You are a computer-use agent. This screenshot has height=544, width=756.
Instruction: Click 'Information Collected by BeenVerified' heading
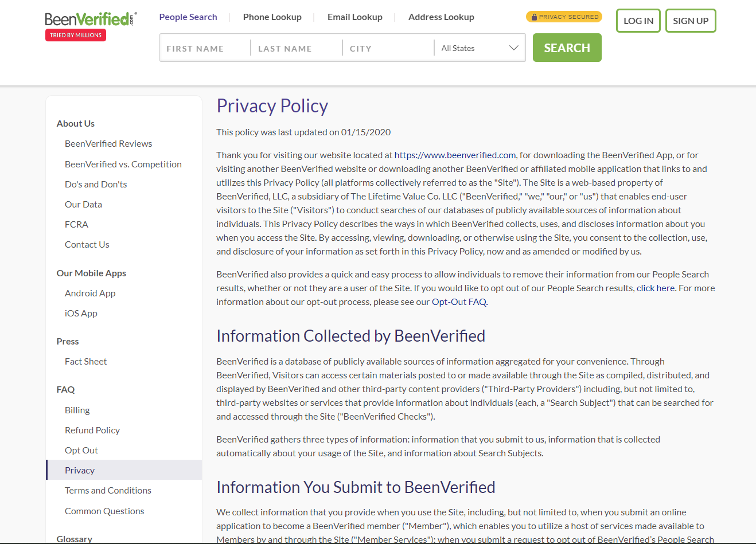pyautogui.click(x=350, y=336)
